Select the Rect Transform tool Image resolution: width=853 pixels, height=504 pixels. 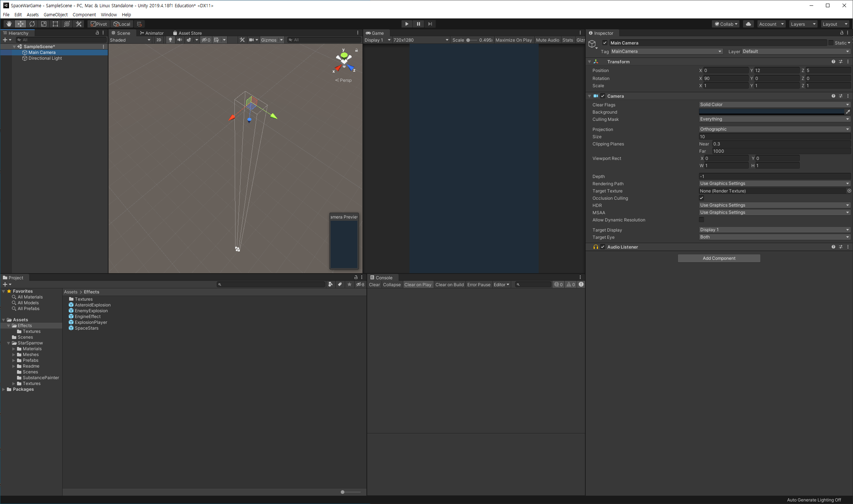tap(55, 24)
